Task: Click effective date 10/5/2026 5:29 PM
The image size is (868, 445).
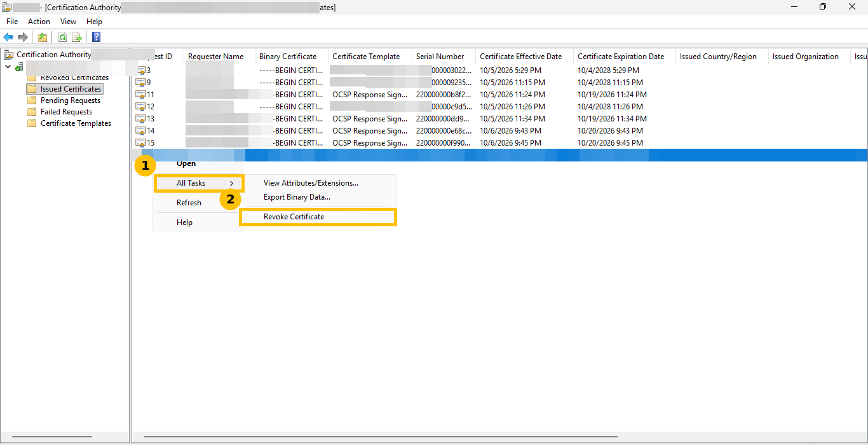Action: pos(511,71)
